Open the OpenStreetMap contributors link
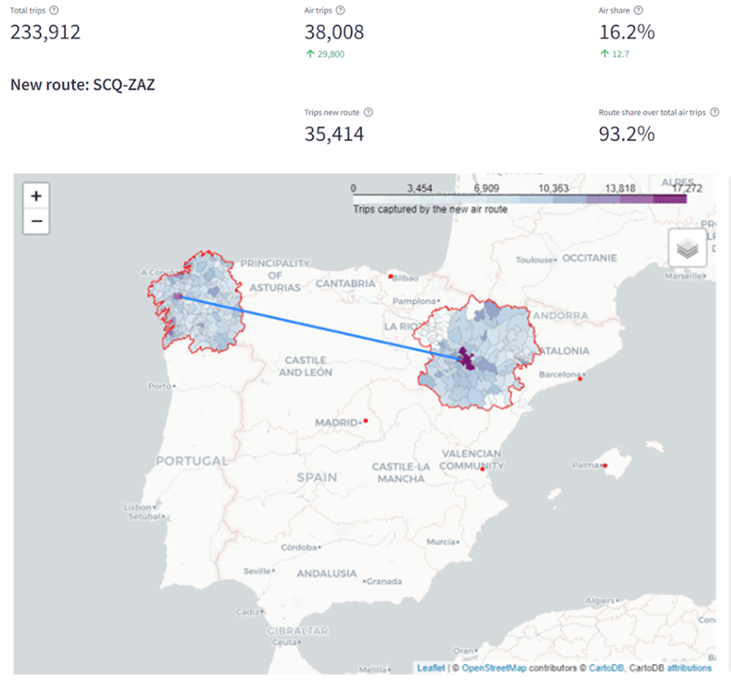The image size is (731, 700). coord(494,668)
